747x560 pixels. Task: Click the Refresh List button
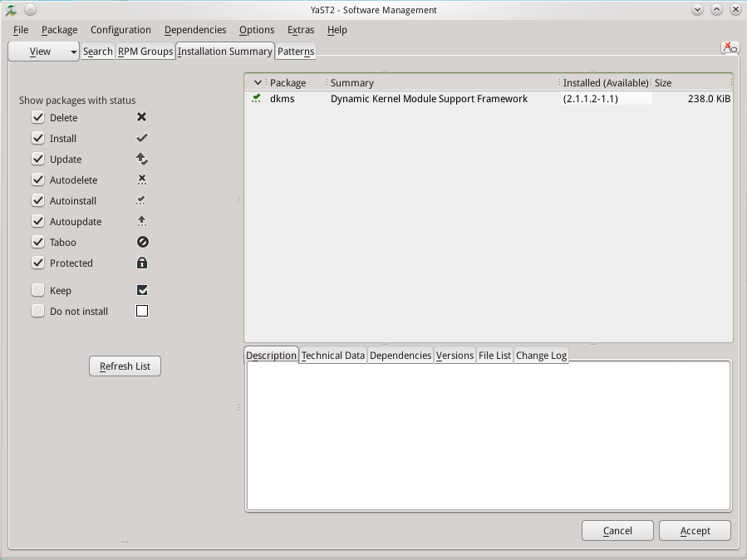click(x=125, y=366)
